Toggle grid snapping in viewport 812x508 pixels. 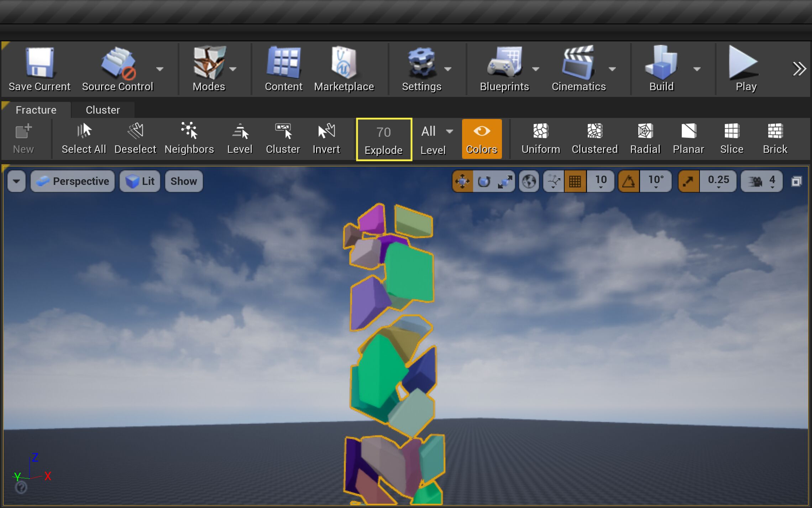pyautogui.click(x=575, y=181)
